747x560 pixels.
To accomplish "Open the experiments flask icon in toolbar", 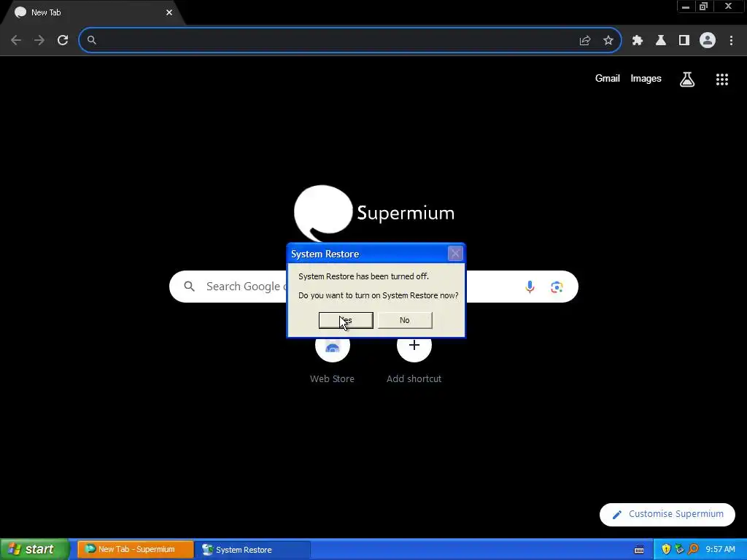I will [661, 41].
